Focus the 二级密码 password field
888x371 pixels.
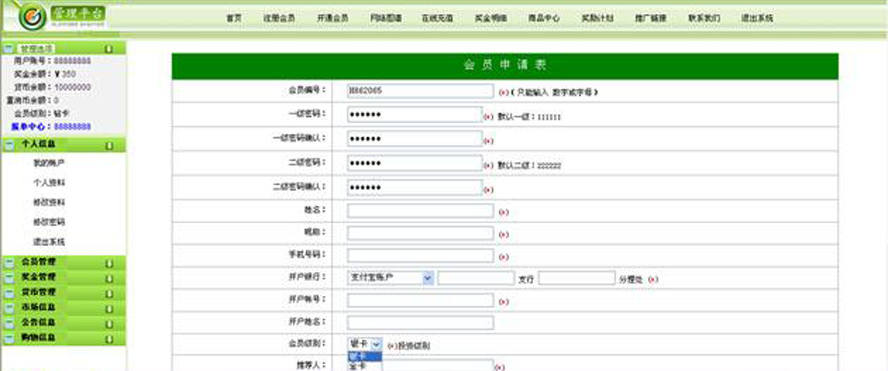pyautogui.click(x=415, y=163)
